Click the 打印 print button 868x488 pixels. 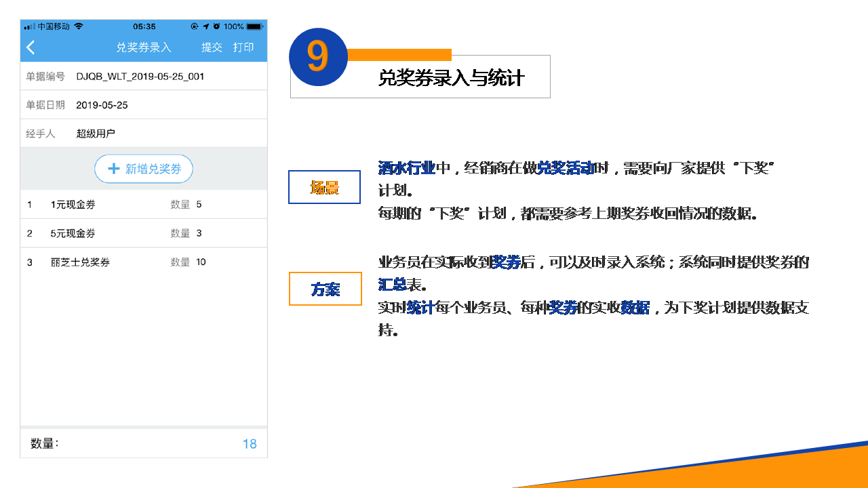pyautogui.click(x=243, y=47)
